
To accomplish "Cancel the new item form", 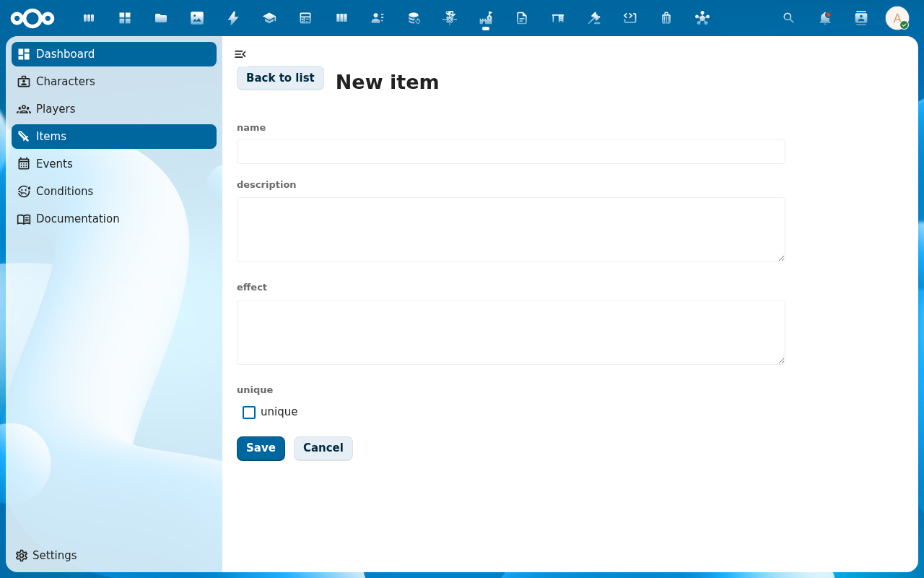I will [323, 448].
